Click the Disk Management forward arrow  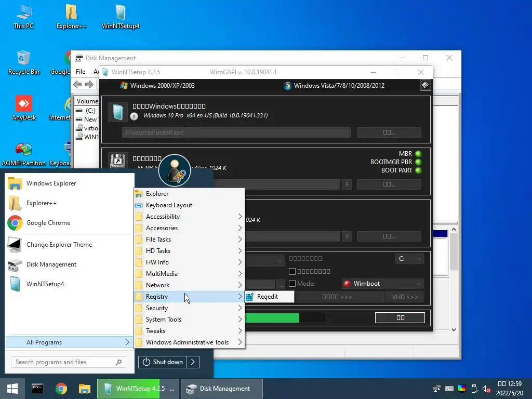tap(89, 85)
